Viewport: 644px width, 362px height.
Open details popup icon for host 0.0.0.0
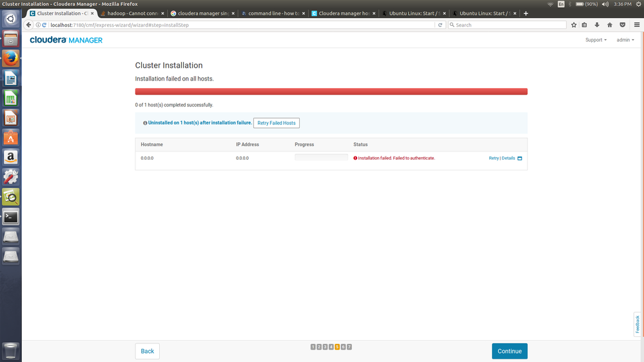click(x=520, y=158)
